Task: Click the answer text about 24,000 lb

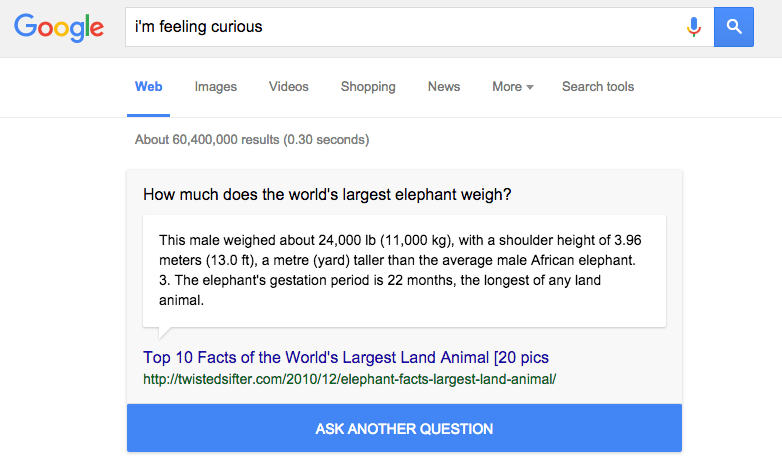Action: point(400,250)
